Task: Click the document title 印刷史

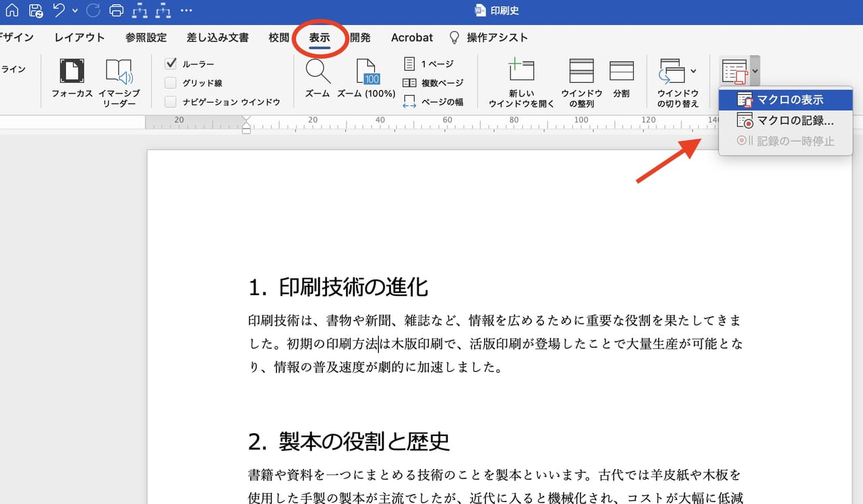Action: [506, 11]
